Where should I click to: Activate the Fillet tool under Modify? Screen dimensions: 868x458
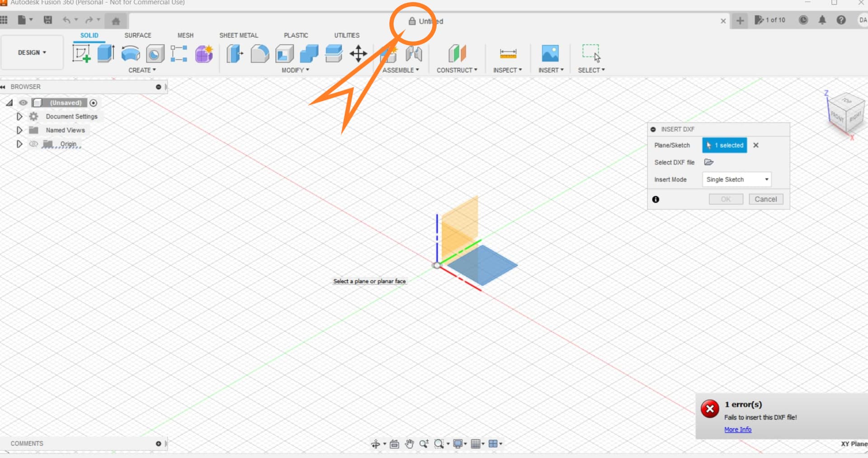(x=259, y=53)
